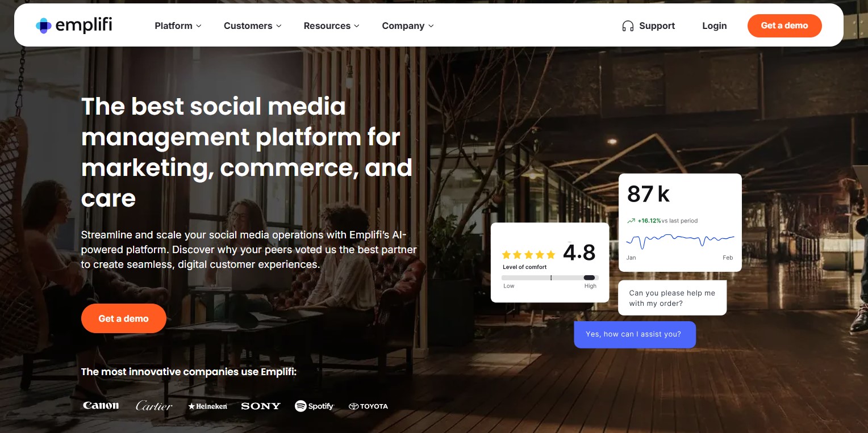
Task: Select the Login menu item
Action: 714,26
